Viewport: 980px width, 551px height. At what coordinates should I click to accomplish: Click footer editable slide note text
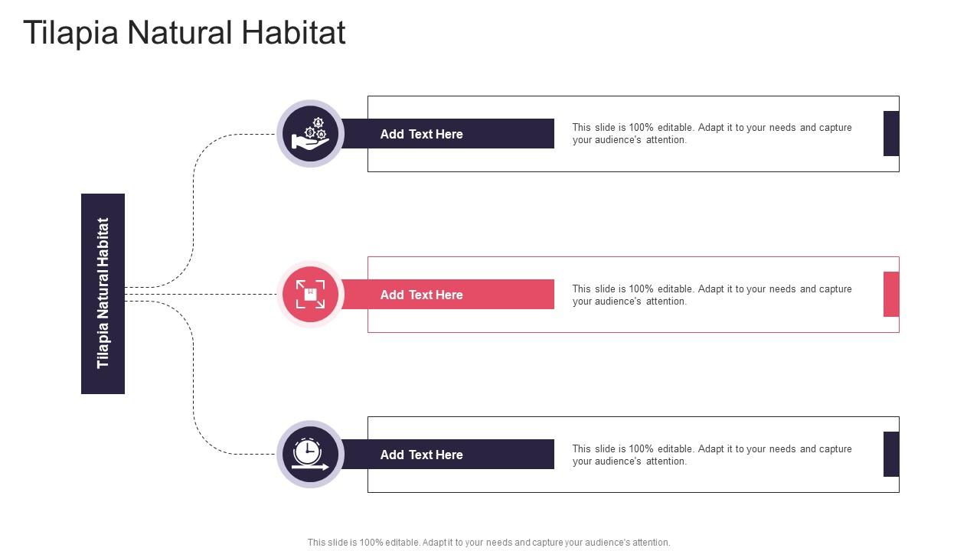pyautogui.click(x=489, y=543)
